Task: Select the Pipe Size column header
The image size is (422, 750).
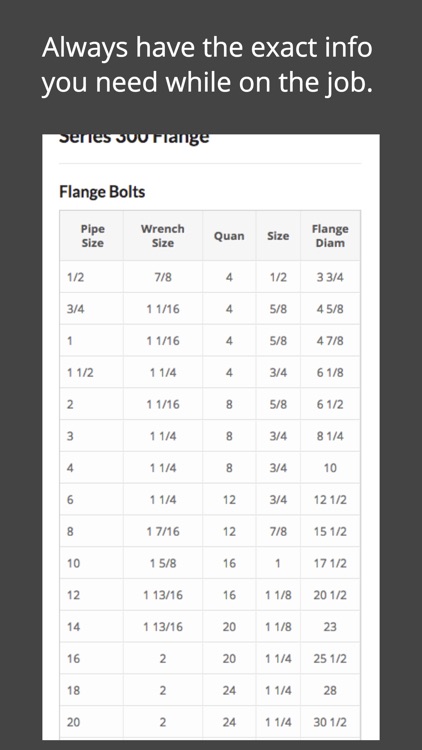Action: click(x=92, y=236)
